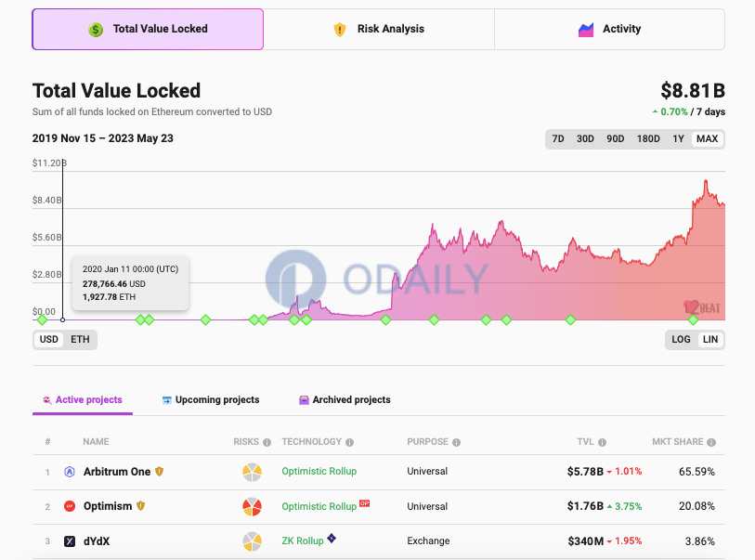Click the RISKS column info icon
Screen dimensions: 755x560
pos(267,442)
